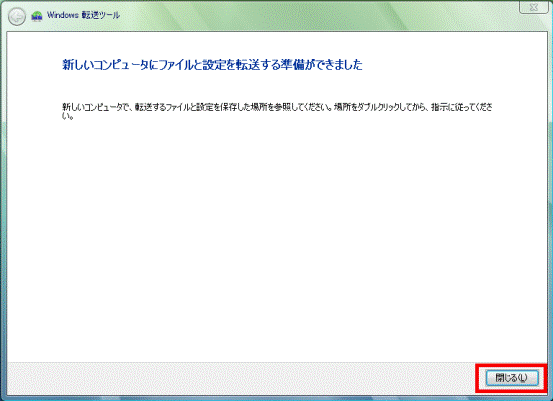Click the Windows 転送ツール title icon
Screen dimensions: 553x401
(37, 16)
